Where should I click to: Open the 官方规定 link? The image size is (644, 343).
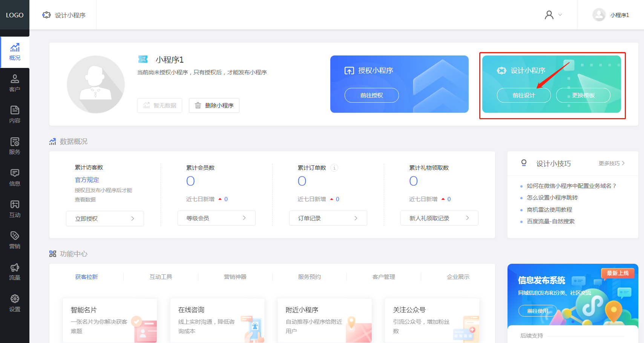click(87, 180)
